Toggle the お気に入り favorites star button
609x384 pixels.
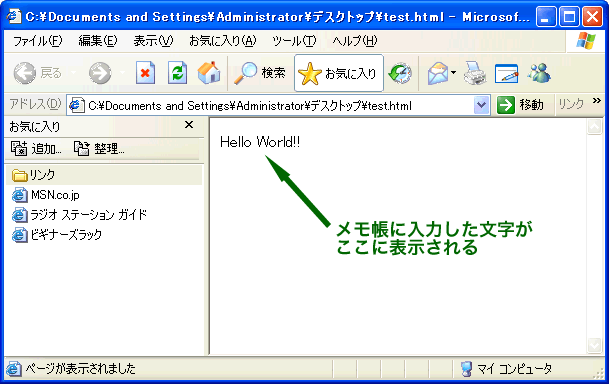[x=339, y=73]
